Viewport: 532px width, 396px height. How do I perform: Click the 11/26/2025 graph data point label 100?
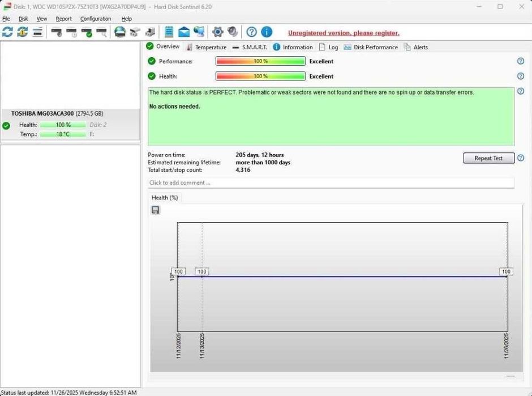(506, 271)
